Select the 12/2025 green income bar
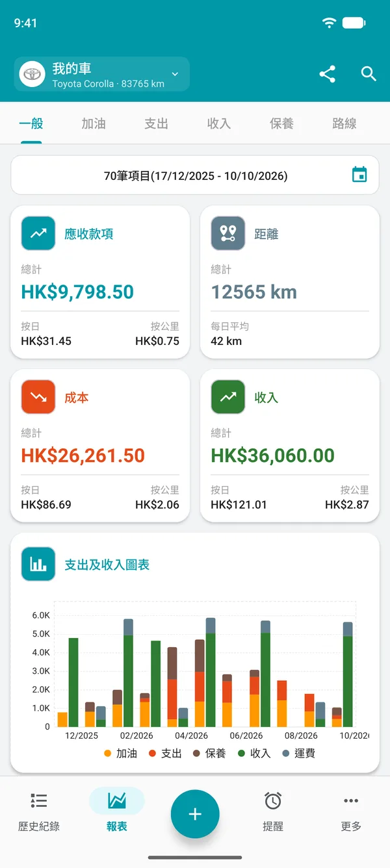The image size is (390, 868). (x=73, y=682)
